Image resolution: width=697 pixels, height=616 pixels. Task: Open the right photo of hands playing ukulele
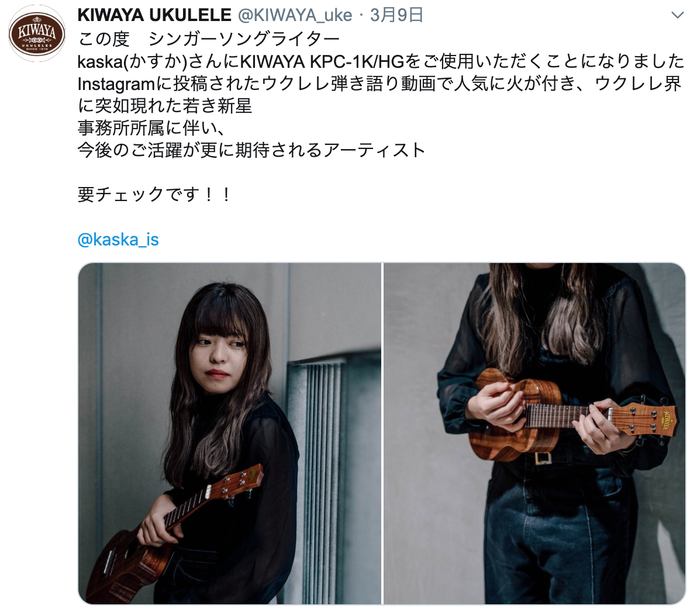pyautogui.click(x=534, y=433)
